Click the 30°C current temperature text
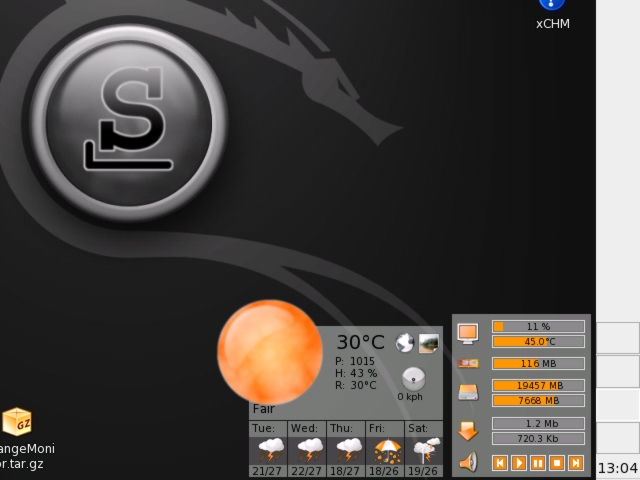 (x=360, y=342)
